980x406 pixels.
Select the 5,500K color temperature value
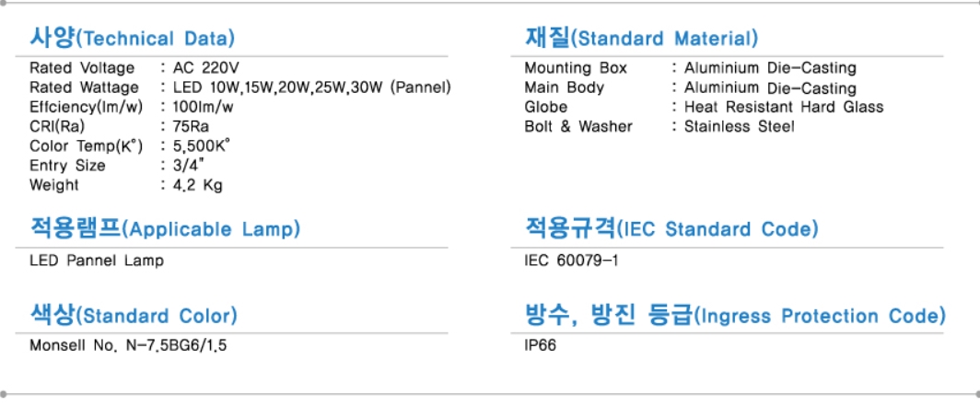(202, 146)
